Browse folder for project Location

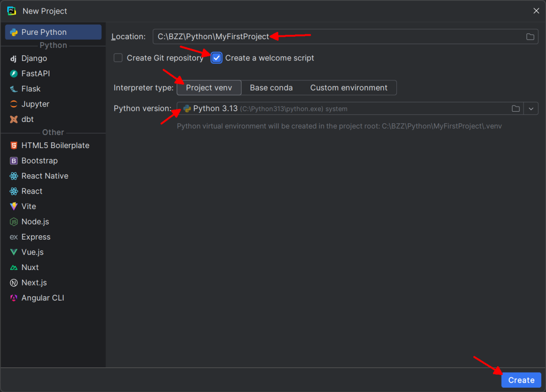pos(530,36)
